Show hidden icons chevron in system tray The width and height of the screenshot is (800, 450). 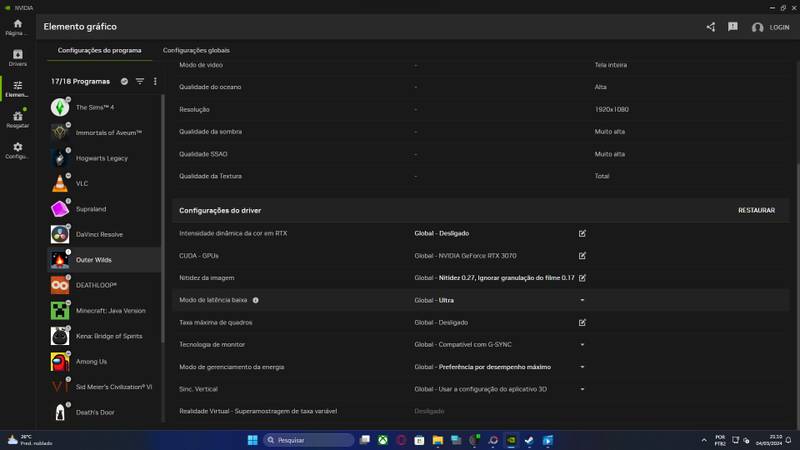tap(704, 440)
